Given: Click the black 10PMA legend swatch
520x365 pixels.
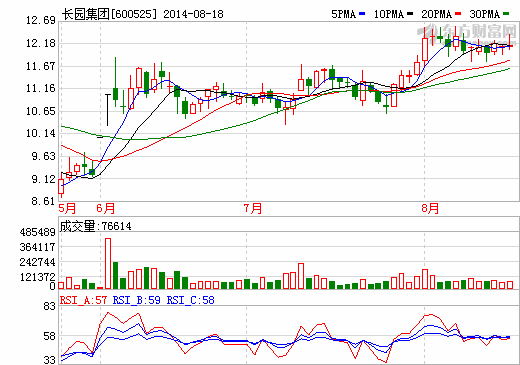Looking at the screenshot, I should tap(410, 14).
